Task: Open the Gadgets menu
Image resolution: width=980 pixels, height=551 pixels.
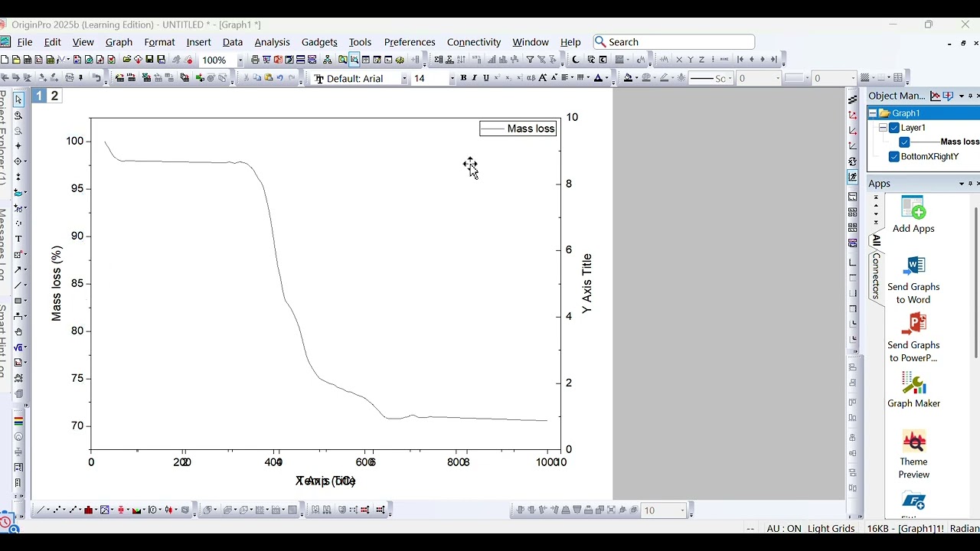Action: (x=319, y=42)
